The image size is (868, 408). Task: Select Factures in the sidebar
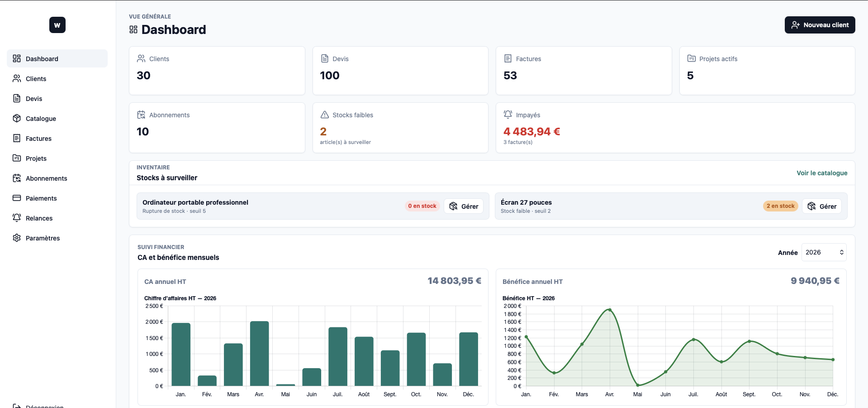point(57,138)
